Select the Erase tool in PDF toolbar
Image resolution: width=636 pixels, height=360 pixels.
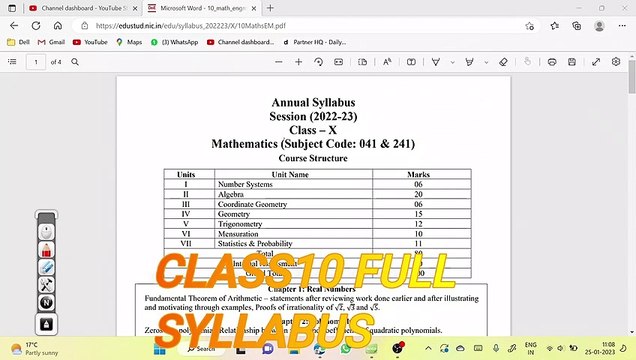tap(503, 62)
